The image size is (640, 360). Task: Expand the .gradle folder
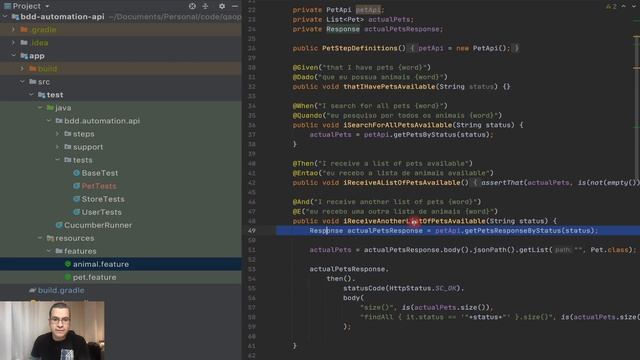[x=13, y=30]
